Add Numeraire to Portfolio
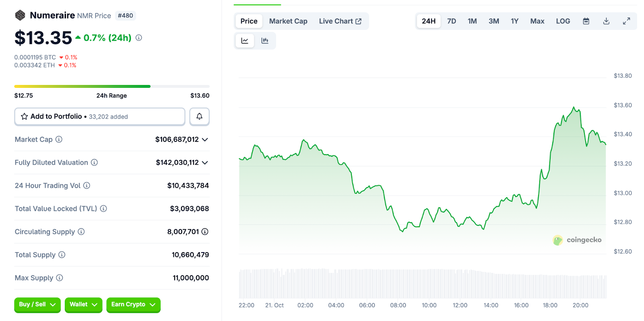The image size is (644, 321). (99, 116)
